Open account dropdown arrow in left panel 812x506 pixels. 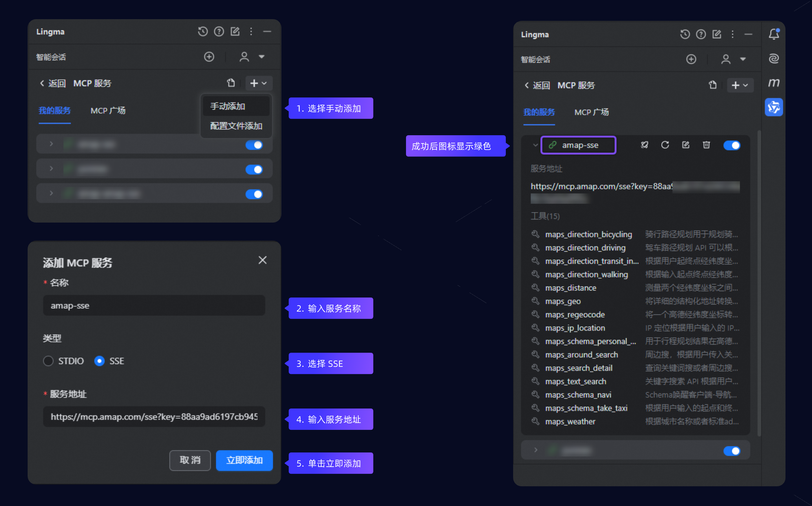click(262, 57)
